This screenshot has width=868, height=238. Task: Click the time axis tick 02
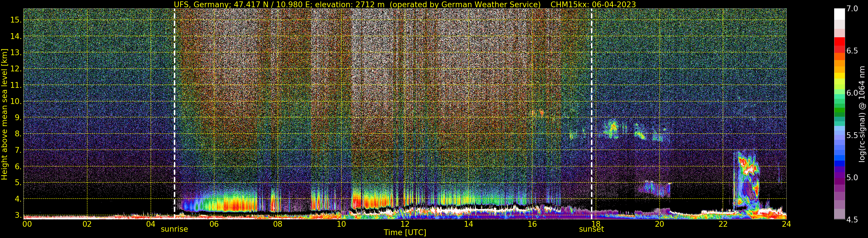pyautogui.click(x=87, y=224)
